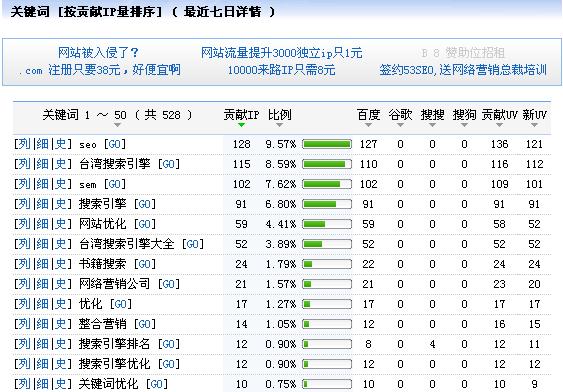Sort by 搜狗 column arrow

point(464,125)
